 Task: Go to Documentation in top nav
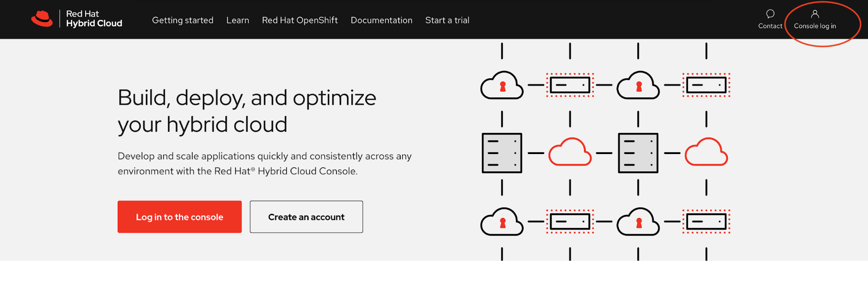click(381, 20)
